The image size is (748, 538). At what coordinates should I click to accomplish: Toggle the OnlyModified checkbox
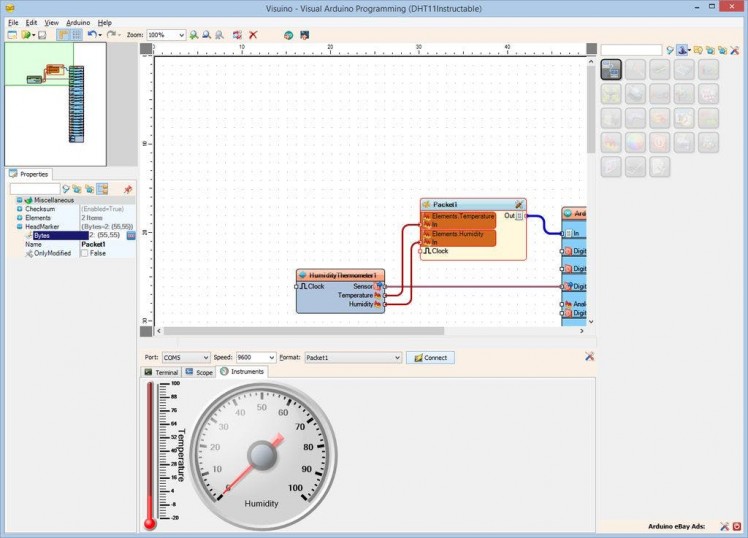84,254
